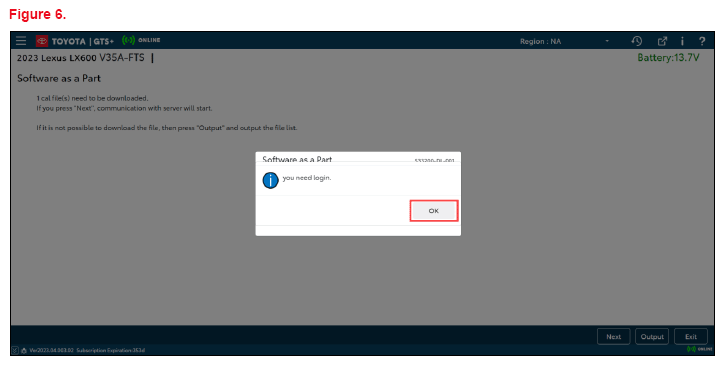Viewport: 724px width, 365px height.
Task: Click the TOYOTA | GTS+ title text
Action: 83,41
